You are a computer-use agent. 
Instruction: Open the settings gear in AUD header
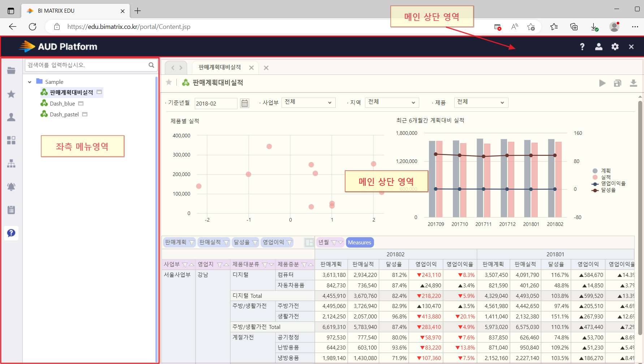[615, 47]
